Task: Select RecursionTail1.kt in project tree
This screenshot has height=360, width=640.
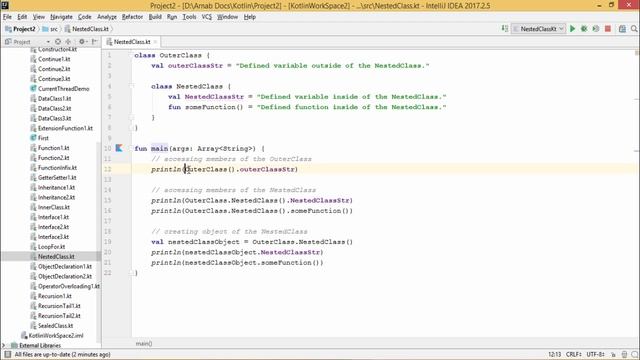Action: (59, 306)
